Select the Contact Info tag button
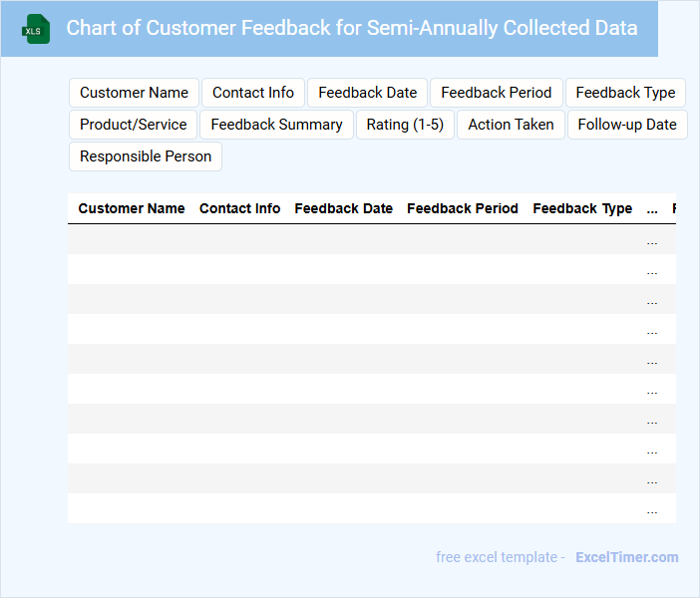This screenshot has width=700, height=598. [253, 93]
